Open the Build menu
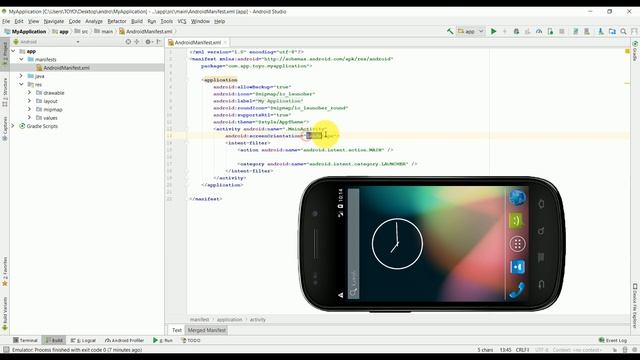 pyautogui.click(x=137, y=21)
